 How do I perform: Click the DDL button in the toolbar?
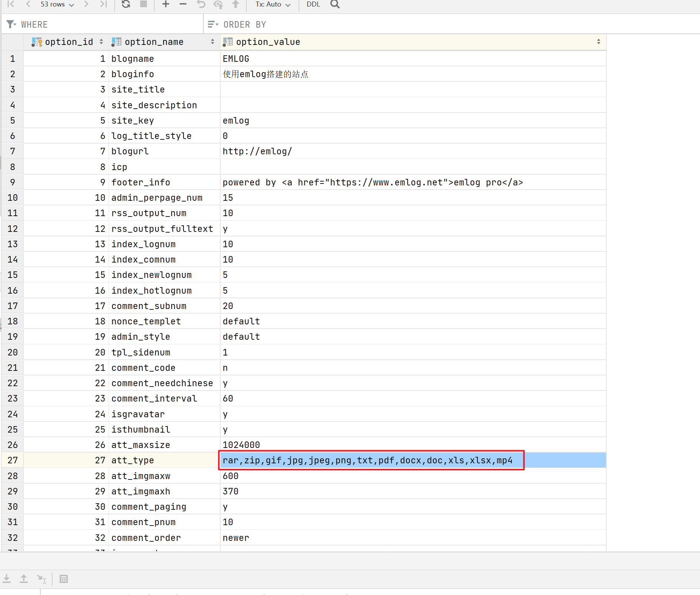click(x=313, y=4)
